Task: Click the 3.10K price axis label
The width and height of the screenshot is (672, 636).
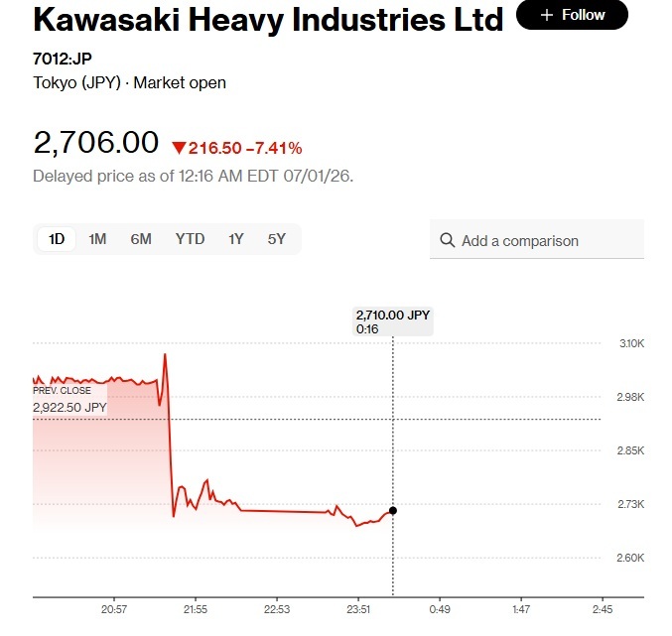Action: tap(631, 343)
